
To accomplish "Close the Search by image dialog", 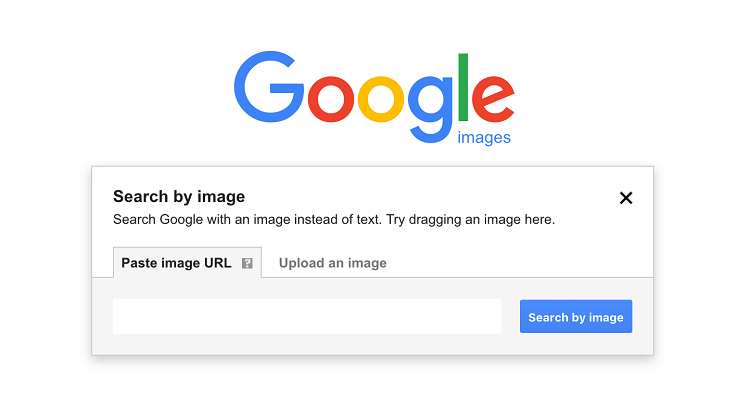I will (626, 198).
